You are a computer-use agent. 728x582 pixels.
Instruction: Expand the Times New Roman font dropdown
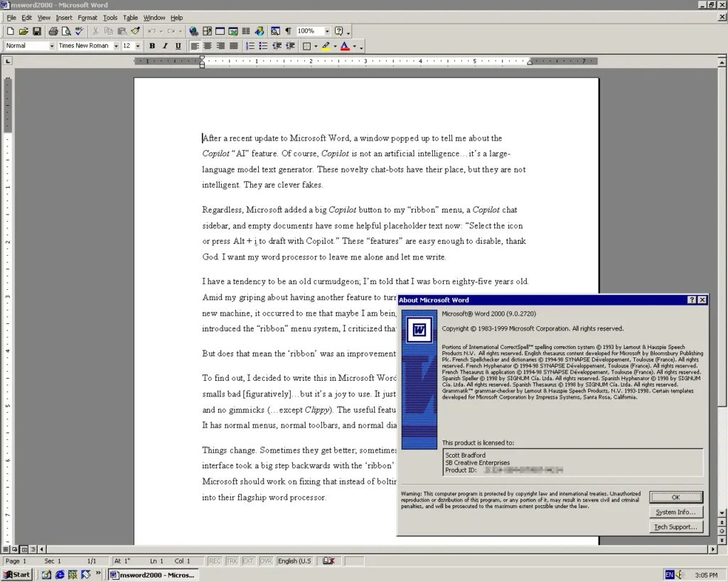coord(116,46)
